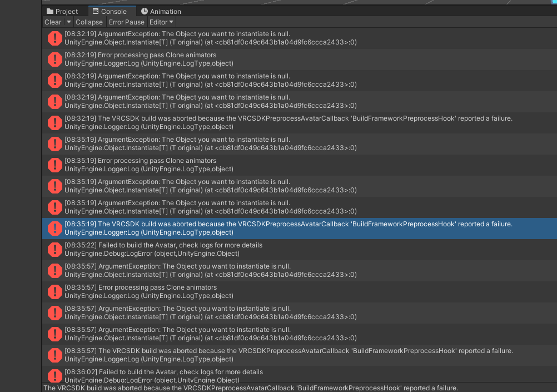Toggle Error Pause in Console toolbar
The width and height of the screenshot is (557, 392).
click(x=126, y=22)
